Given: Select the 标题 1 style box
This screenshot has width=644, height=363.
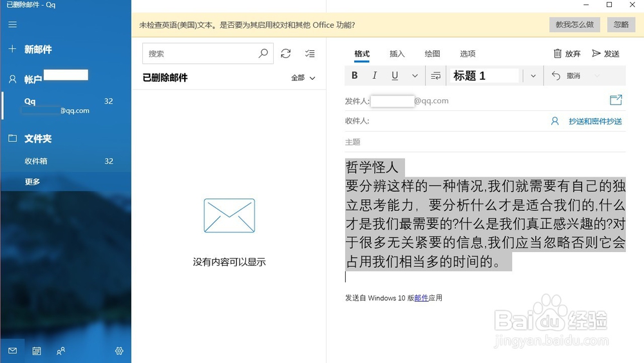Looking at the screenshot, I should 485,75.
